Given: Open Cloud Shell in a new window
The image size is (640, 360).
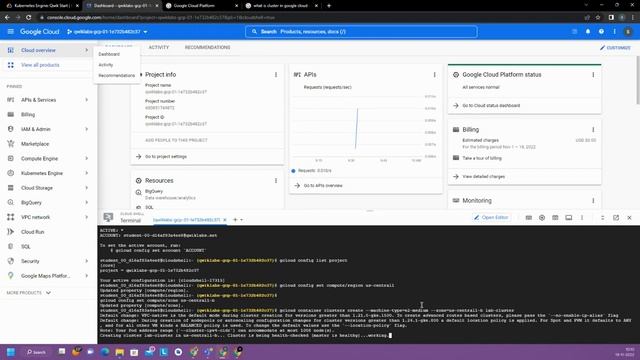Looking at the screenshot, I should 616,218.
